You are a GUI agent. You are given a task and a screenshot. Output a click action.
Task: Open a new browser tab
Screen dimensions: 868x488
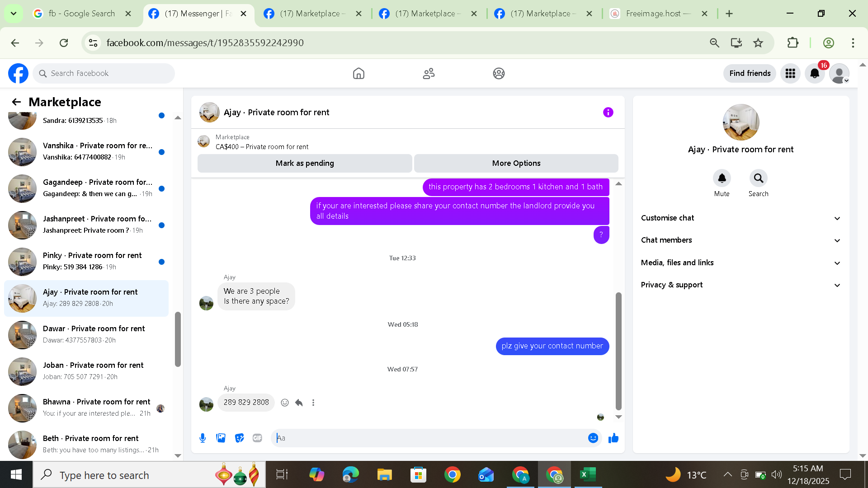729,14
